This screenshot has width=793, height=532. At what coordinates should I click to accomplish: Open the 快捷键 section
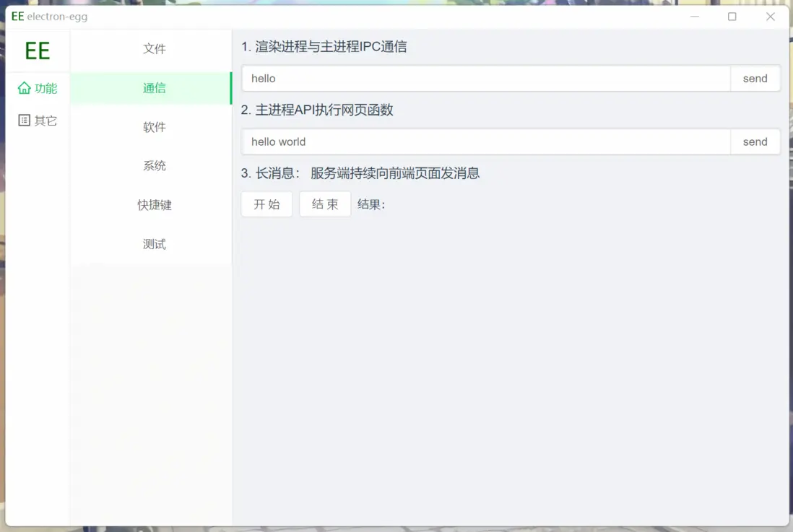pos(151,205)
